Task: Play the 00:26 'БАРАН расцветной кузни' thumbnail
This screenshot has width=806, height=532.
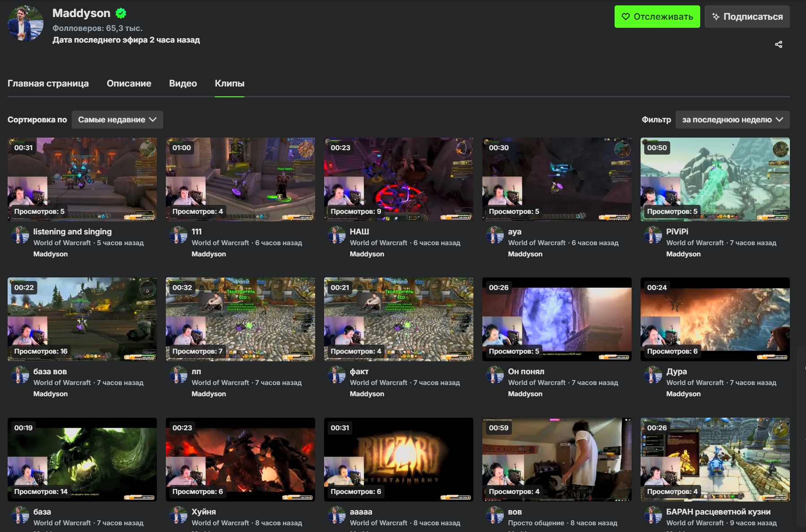Action: tap(715, 459)
